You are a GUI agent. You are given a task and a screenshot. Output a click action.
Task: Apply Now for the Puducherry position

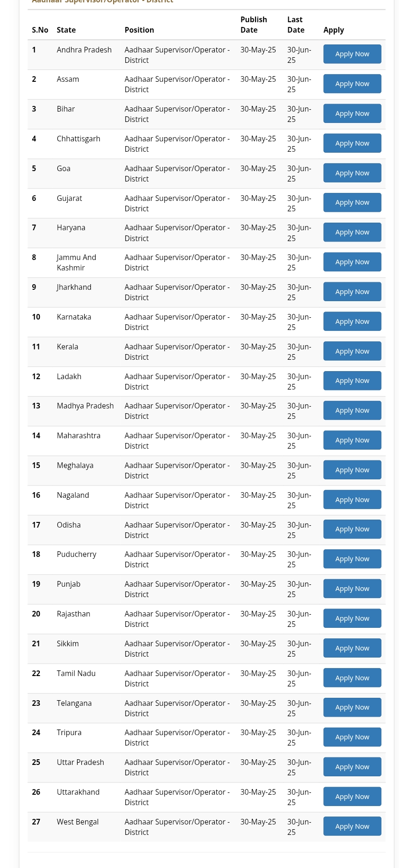tap(352, 558)
